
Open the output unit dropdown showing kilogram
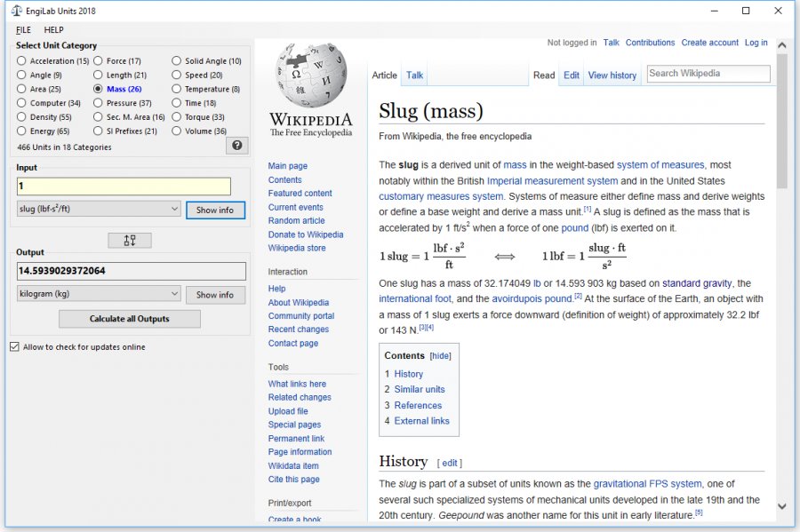pyautogui.click(x=99, y=293)
